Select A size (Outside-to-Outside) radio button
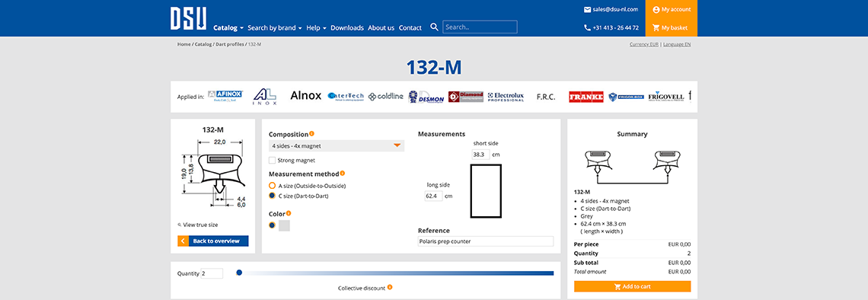The width and height of the screenshot is (868, 300). pos(272,186)
